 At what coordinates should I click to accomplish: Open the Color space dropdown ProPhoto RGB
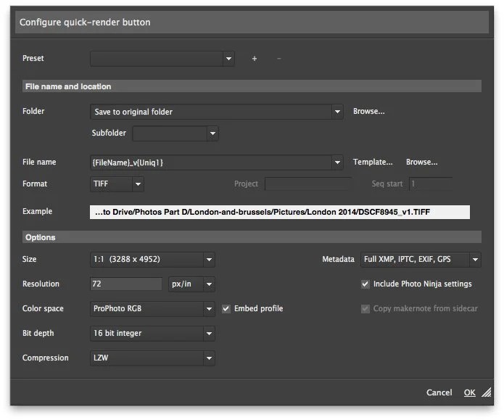[152, 309]
